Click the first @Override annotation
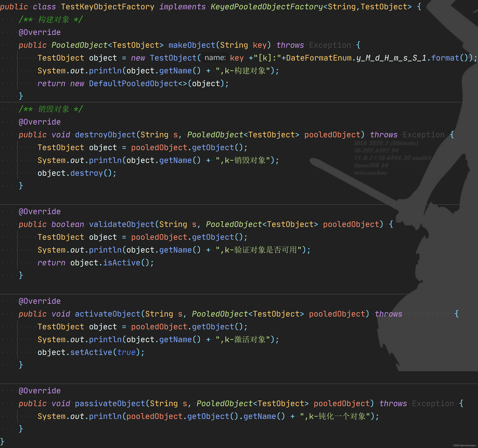Screen dimensions: 478x448 (x=40, y=32)
